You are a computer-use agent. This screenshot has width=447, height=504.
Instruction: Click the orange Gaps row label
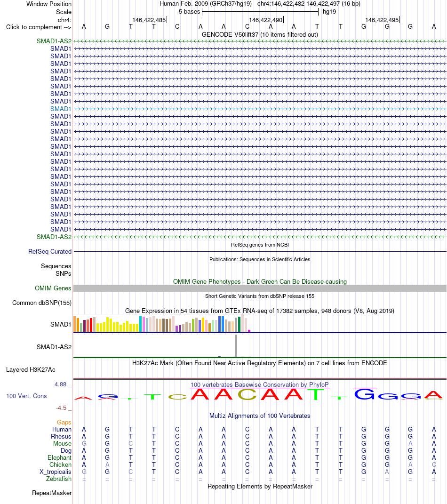64,423
